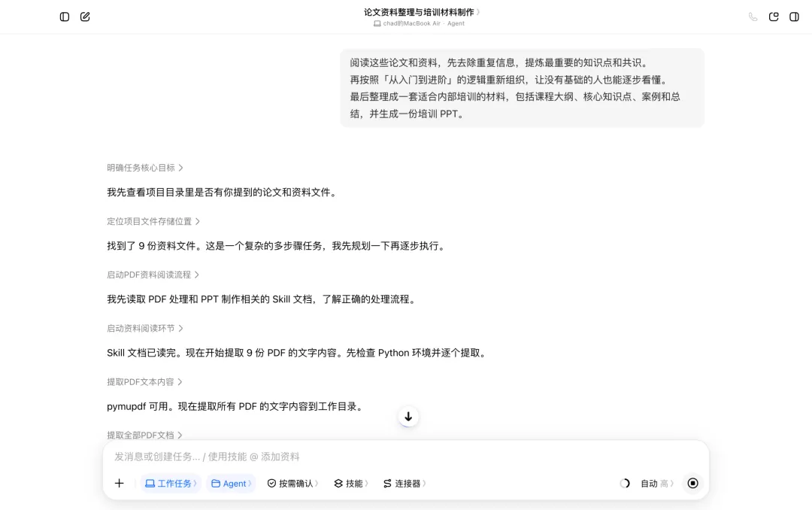Image resolution: width=812 pixels, height=510 pixels.
Task: Open the conversation title 论文资料整理与培训材料制作 menu
Action: 422,12
